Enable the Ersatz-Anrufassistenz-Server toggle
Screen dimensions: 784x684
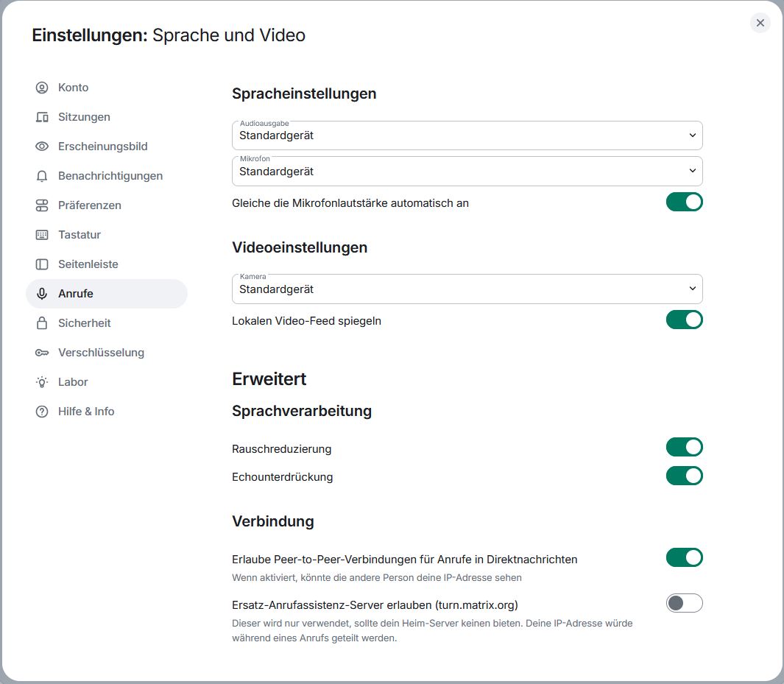pos(684,604)
